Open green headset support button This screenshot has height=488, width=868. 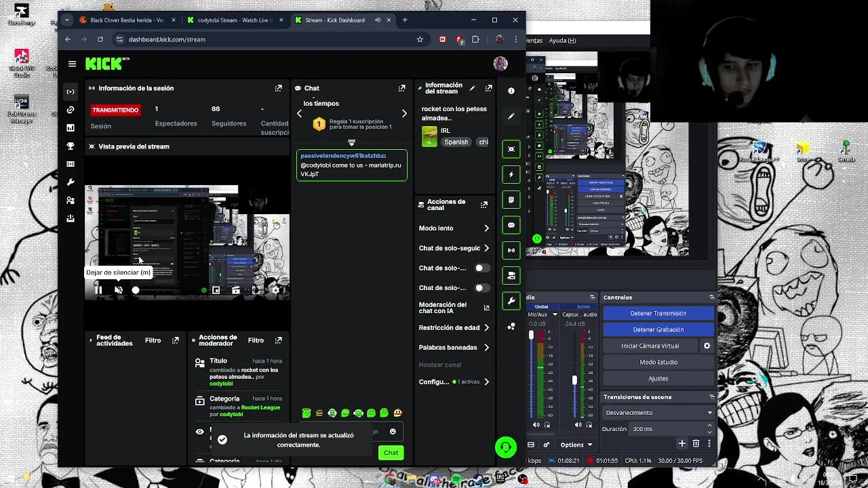pos(506,447)
